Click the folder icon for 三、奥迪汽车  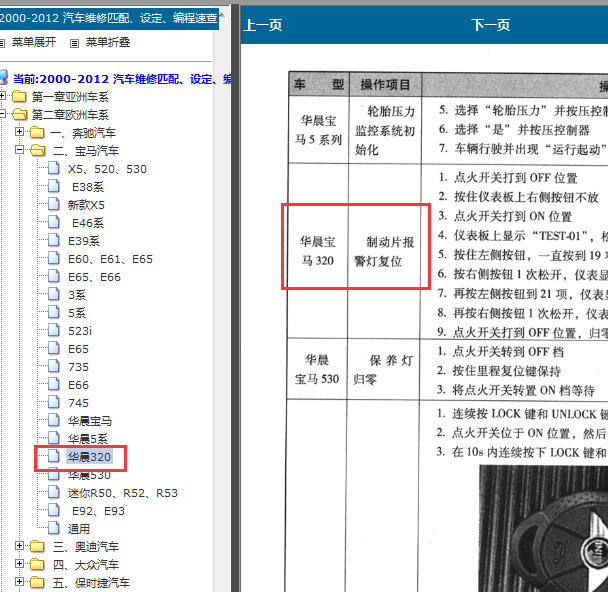(37, 546)
